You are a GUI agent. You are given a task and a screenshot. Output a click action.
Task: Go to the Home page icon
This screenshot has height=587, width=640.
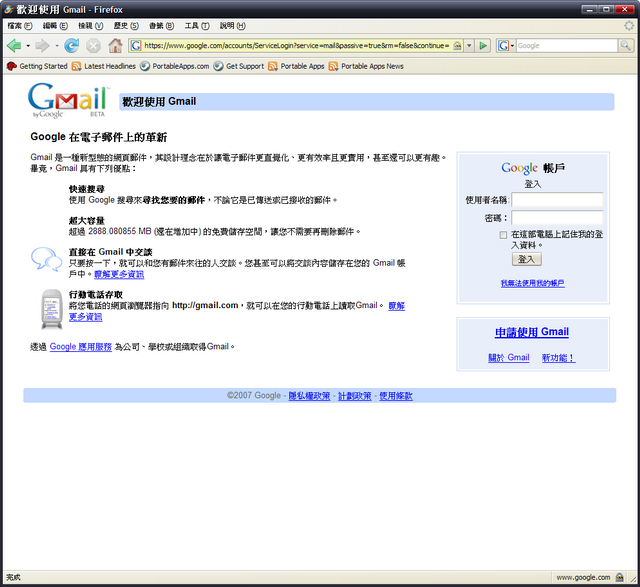116,45
